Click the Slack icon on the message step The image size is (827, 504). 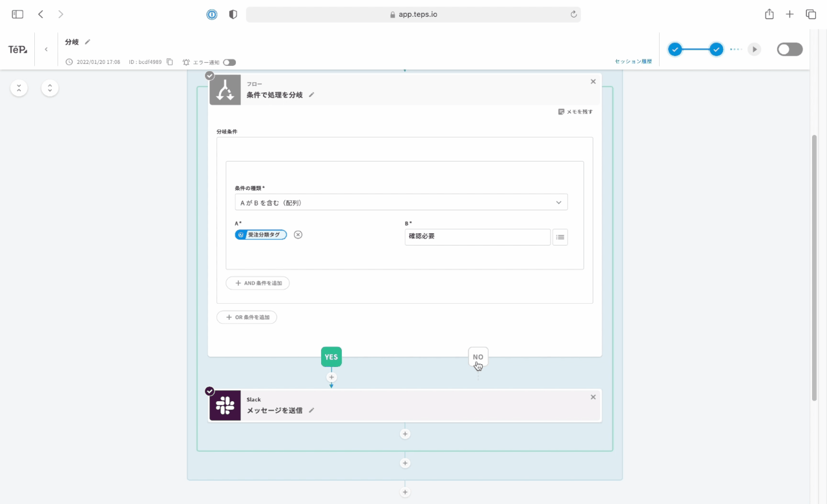click(x=225, y=406)
